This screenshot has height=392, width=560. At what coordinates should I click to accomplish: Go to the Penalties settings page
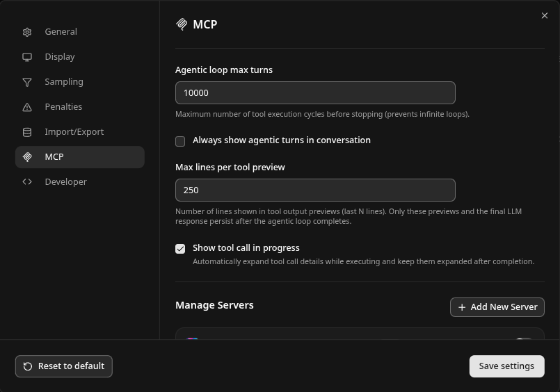tap(63, 107)
